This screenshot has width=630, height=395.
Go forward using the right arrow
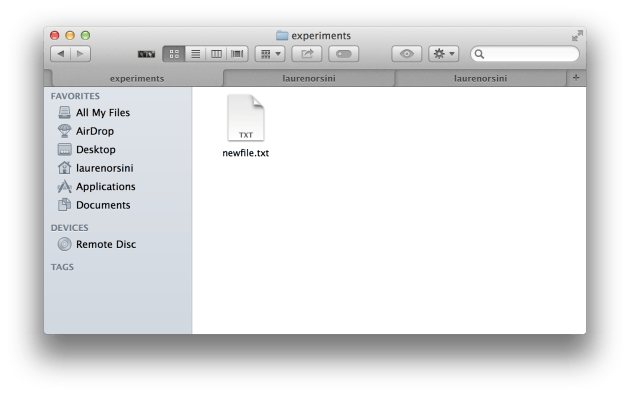click(80, 54)
